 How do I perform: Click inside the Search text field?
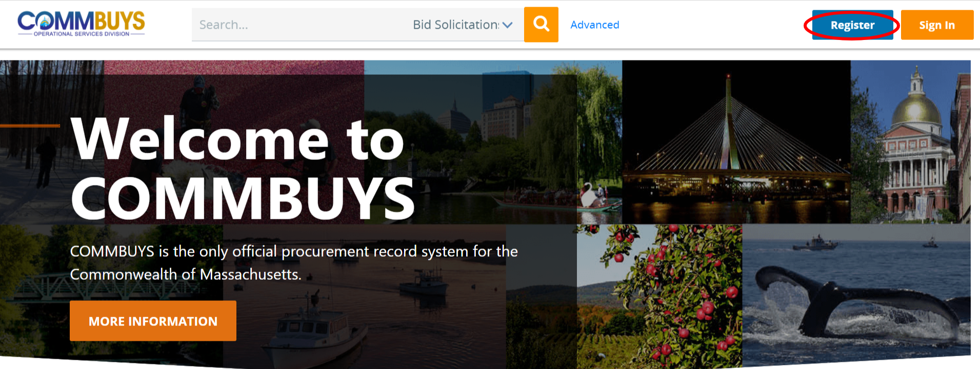(300, 25)
